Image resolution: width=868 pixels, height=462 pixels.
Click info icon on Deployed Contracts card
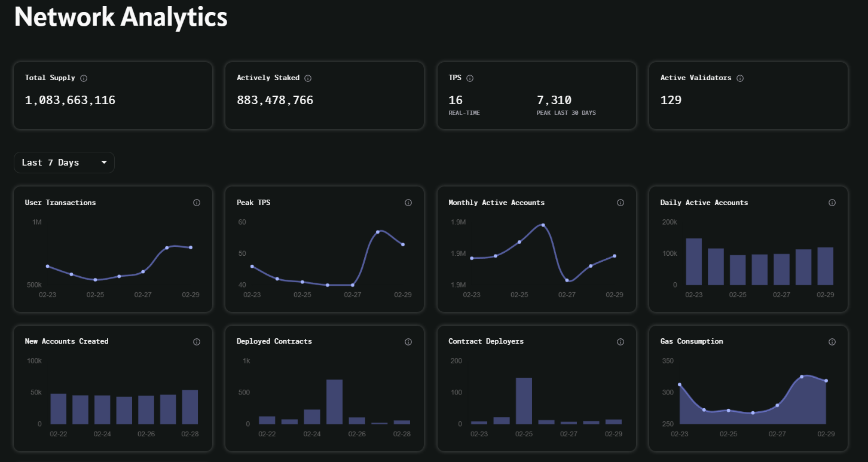[408, 342]
